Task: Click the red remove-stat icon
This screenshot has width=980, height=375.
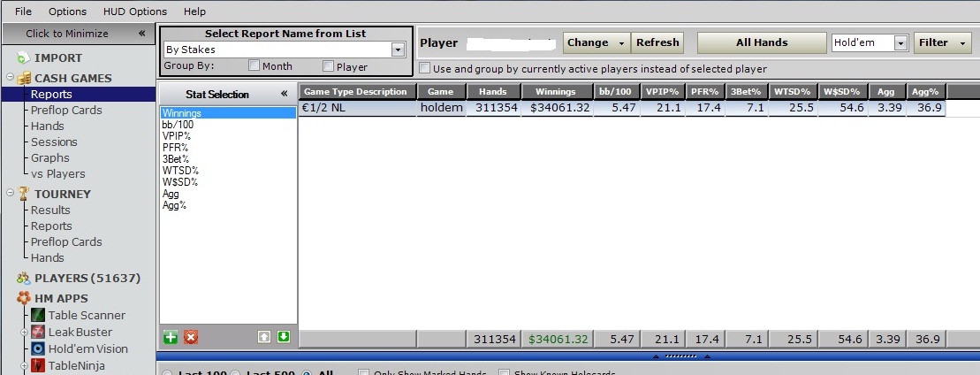Action: (191, 338)
